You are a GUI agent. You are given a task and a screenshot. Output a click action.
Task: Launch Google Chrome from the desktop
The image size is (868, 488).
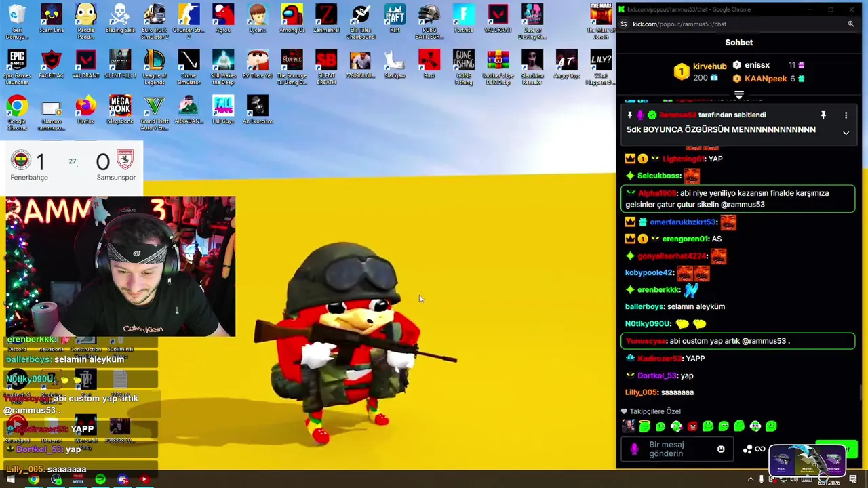point(17,113)
